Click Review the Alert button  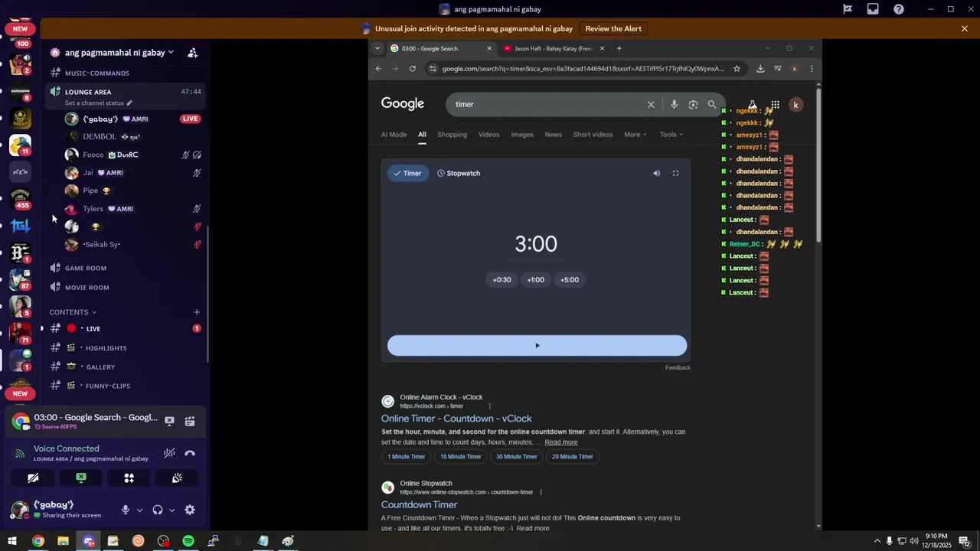[x=613, y=29]
